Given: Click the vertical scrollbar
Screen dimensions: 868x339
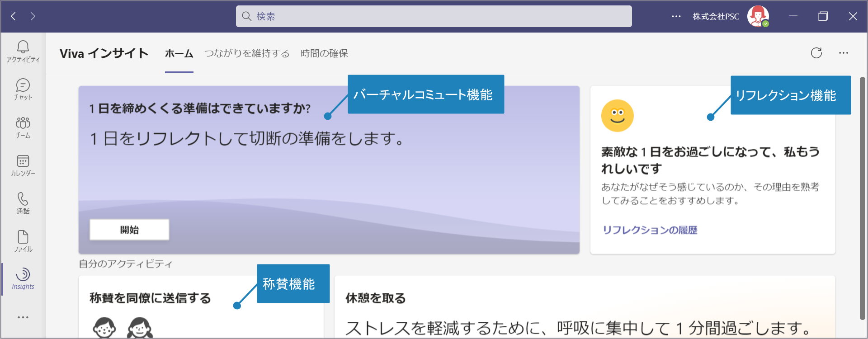Looking at the screenshot, I should pyautogui.click(x=863, y=198).
